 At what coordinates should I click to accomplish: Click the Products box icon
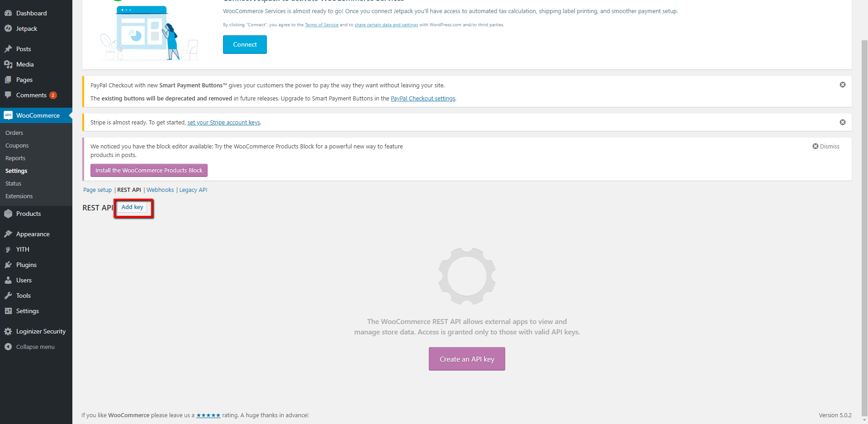click(x=8, y=214)
